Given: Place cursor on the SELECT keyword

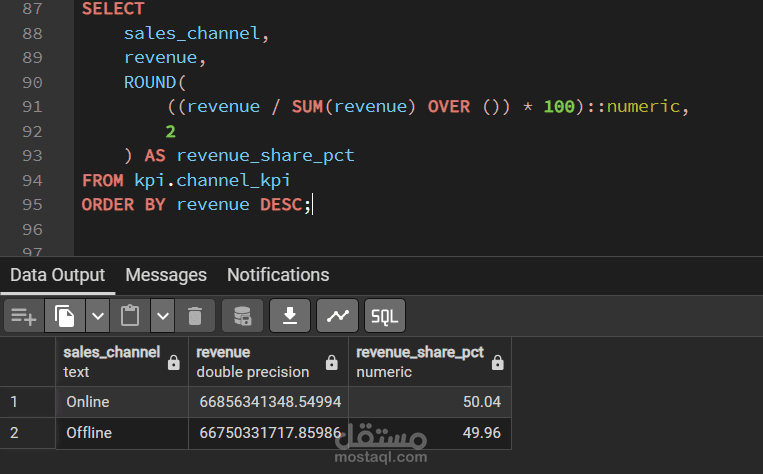Looking at the screenshot, I should pos(113,9).
